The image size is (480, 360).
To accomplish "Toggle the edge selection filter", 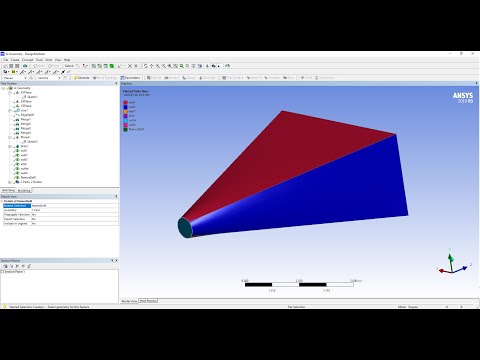I will 100,66.
